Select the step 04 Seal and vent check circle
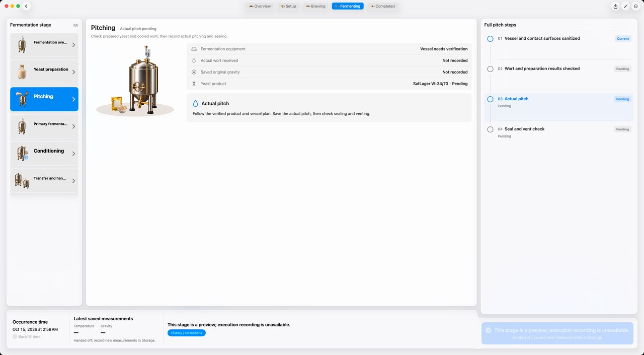 click(490, 129)
